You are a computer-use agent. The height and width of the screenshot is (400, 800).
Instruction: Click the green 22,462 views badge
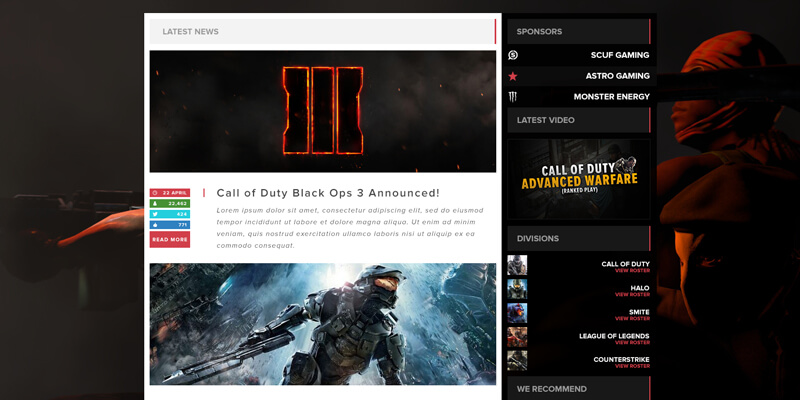170,203
